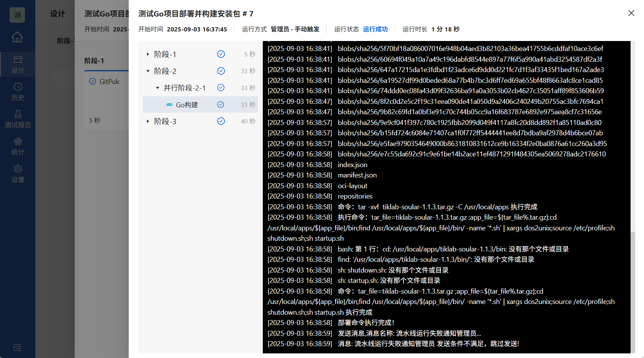Close the run log dialog
This screenshot has height=358, width=644.
coord(631,13)
